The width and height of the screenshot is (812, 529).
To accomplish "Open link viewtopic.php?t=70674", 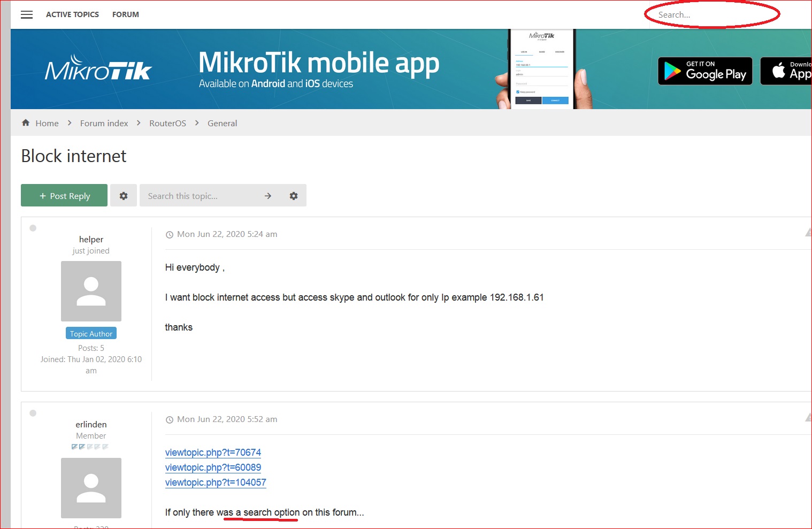I will pyautogui.click(x=213, y=453).
